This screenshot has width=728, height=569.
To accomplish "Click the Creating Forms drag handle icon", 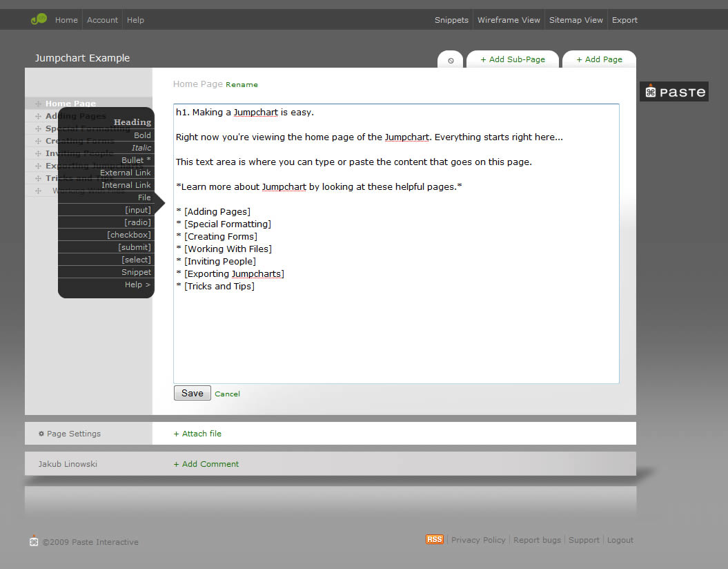I will [x=39, y=141].
